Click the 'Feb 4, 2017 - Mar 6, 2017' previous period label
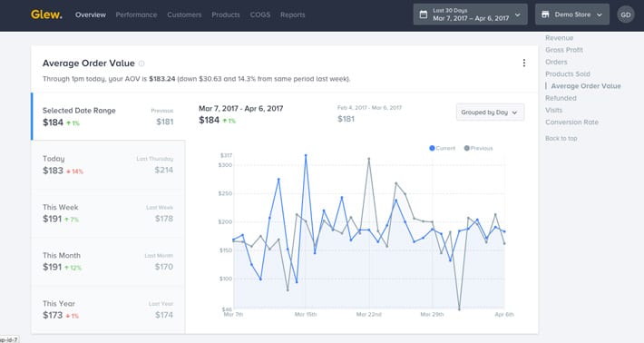Image resolution: width=644 pixels, height=343 pixels. tap(370, 108)
